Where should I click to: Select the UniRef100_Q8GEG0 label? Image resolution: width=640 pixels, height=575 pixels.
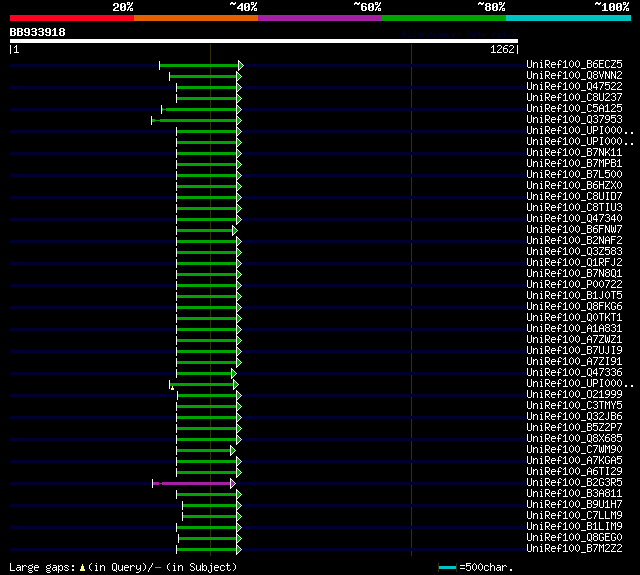click(574, 538)
